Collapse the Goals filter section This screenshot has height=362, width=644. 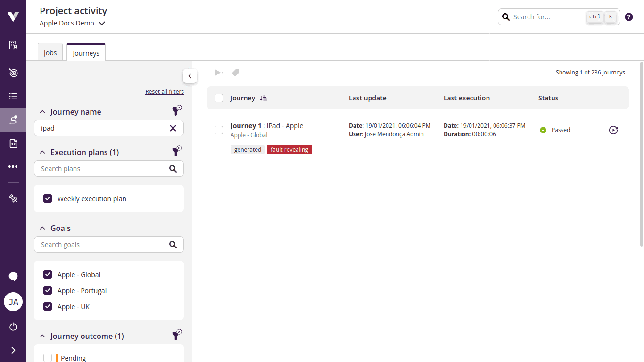[x=42, y=228]
